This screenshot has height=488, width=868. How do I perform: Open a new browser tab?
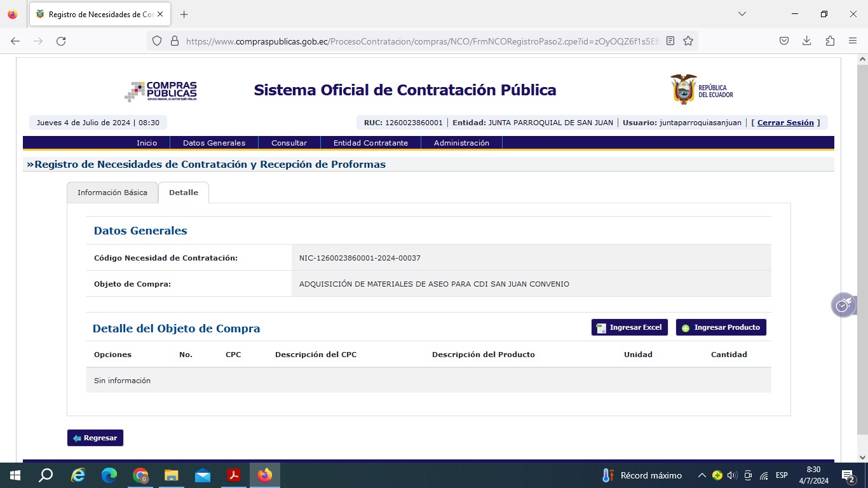click(184, 14)
